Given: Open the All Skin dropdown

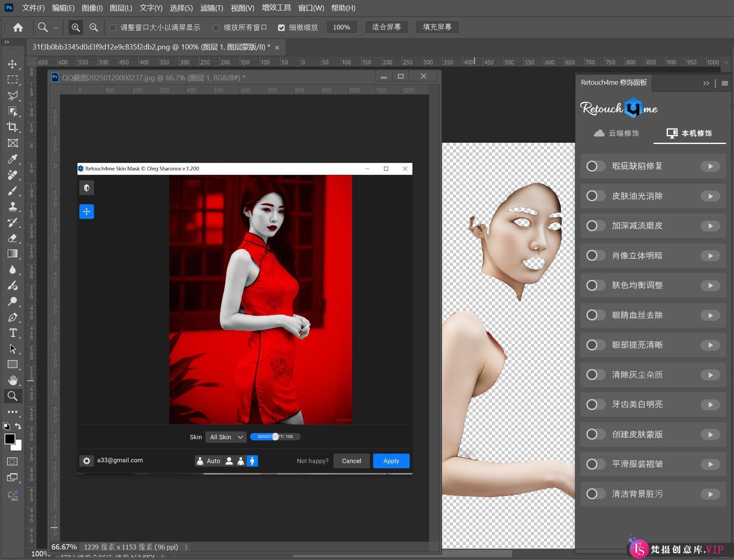Looking at the screenshot, I should (225, 437).
